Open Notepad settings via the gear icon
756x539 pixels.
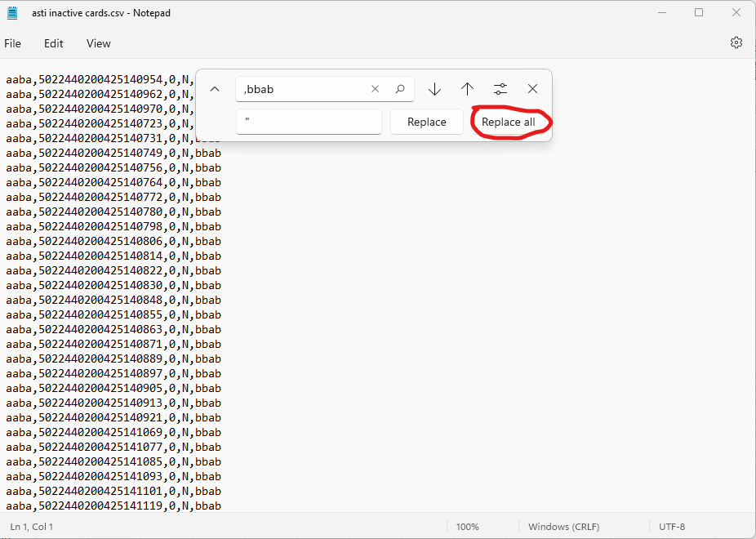[736, 42]
